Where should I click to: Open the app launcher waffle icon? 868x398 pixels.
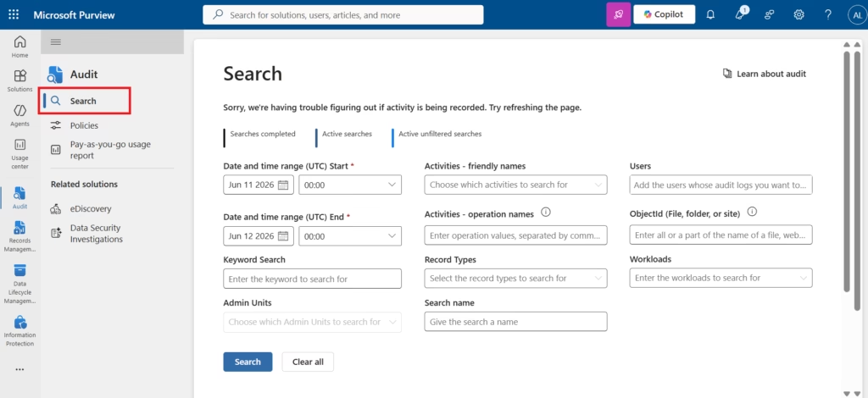(x=14, y=15)
